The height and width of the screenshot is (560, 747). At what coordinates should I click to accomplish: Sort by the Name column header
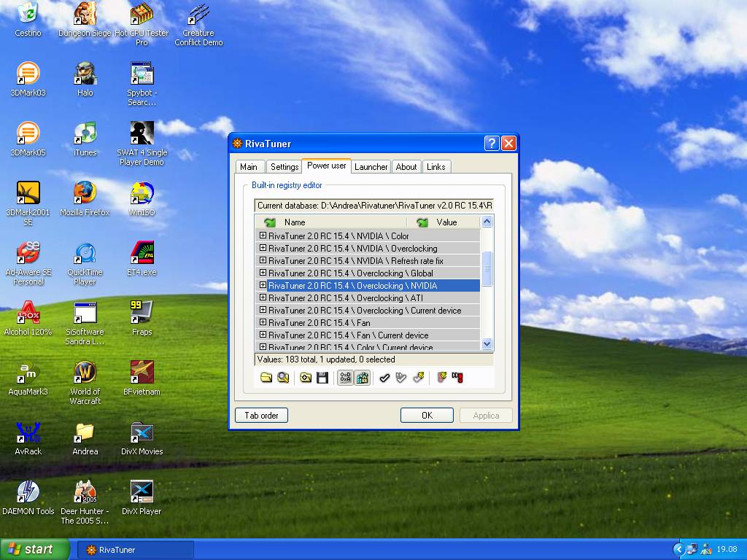330,222
